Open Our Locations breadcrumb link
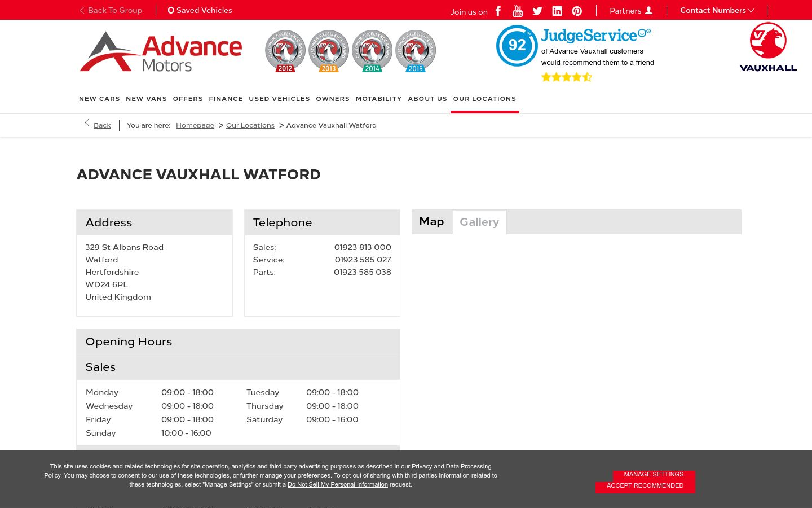Image resolution: width=812 pixels, height=508 pixels. 250,125
